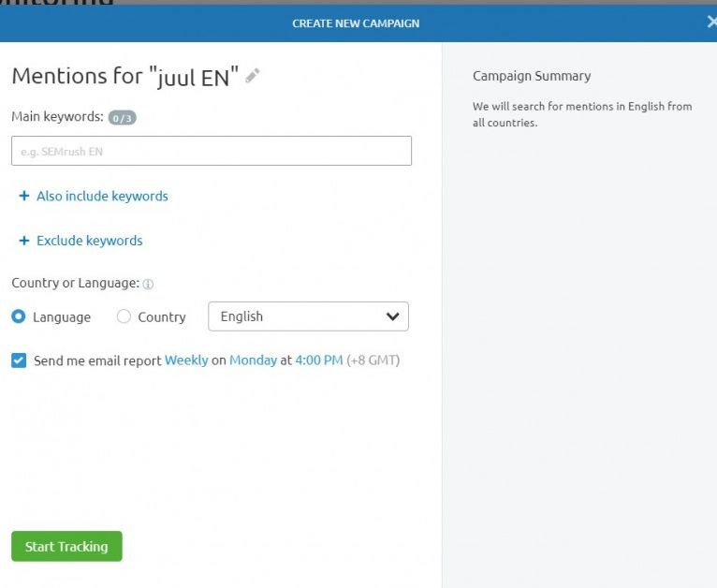Image resolution: width=717 pixels, height=588 pixels.
Task: Click the Campaign Summary heading
Action: (532, 76)
